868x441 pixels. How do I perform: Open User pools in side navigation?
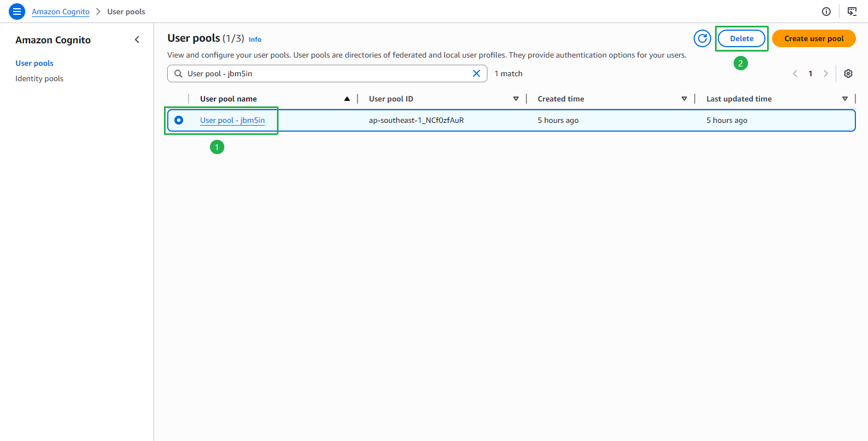point(35,63)
